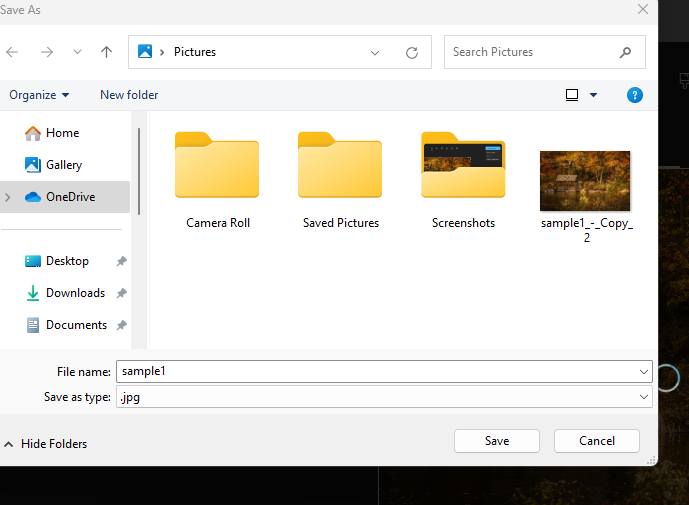
Task: Refresh the Pictures folder view
Action: point(412,53)
